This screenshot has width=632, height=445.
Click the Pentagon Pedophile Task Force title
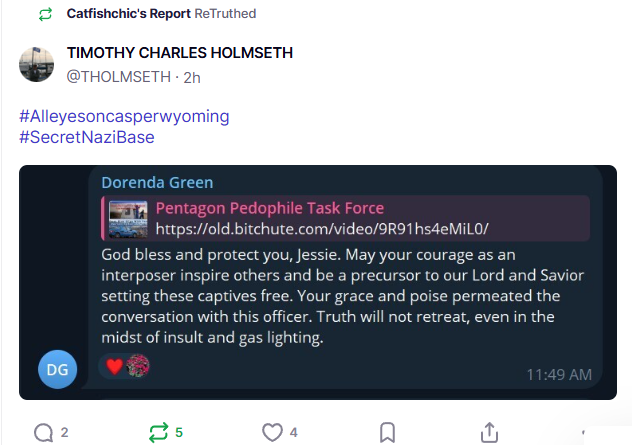click(x=269, y=208)
